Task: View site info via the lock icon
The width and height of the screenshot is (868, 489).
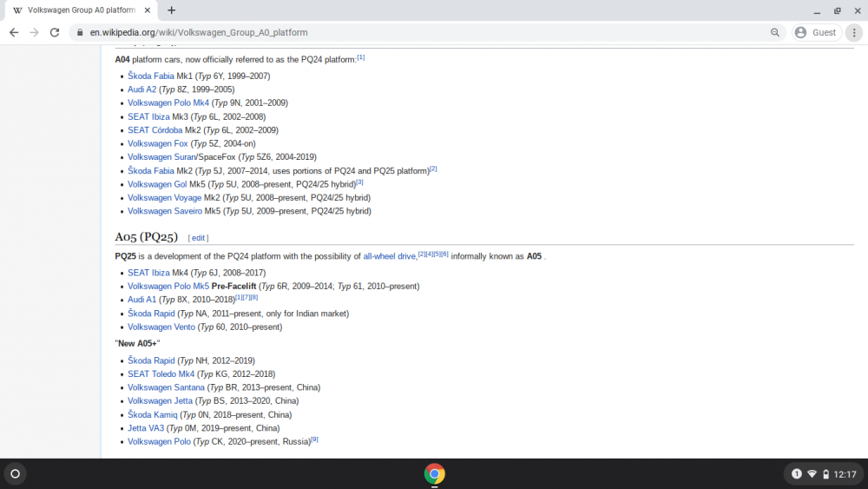Action: [80, 33]
